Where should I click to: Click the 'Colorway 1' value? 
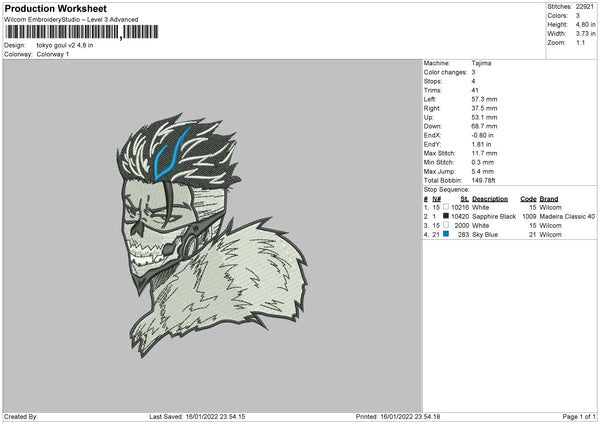click(x=53, y=54)
